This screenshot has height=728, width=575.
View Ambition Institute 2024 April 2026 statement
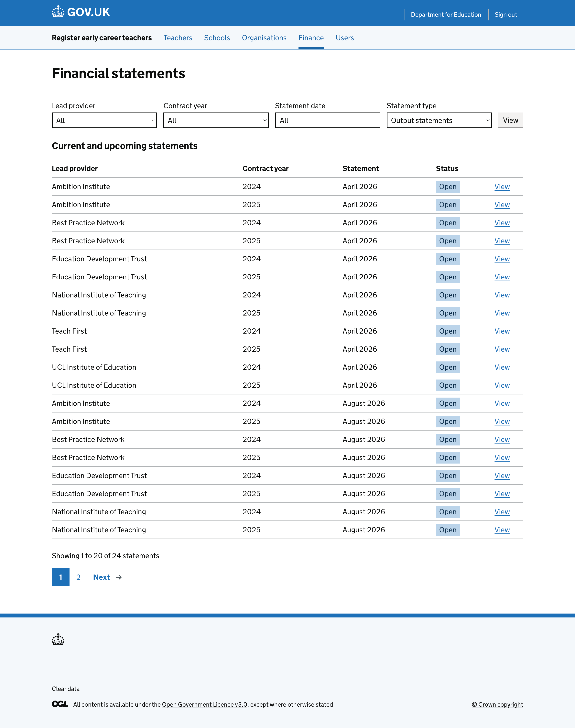pos(502,187)
